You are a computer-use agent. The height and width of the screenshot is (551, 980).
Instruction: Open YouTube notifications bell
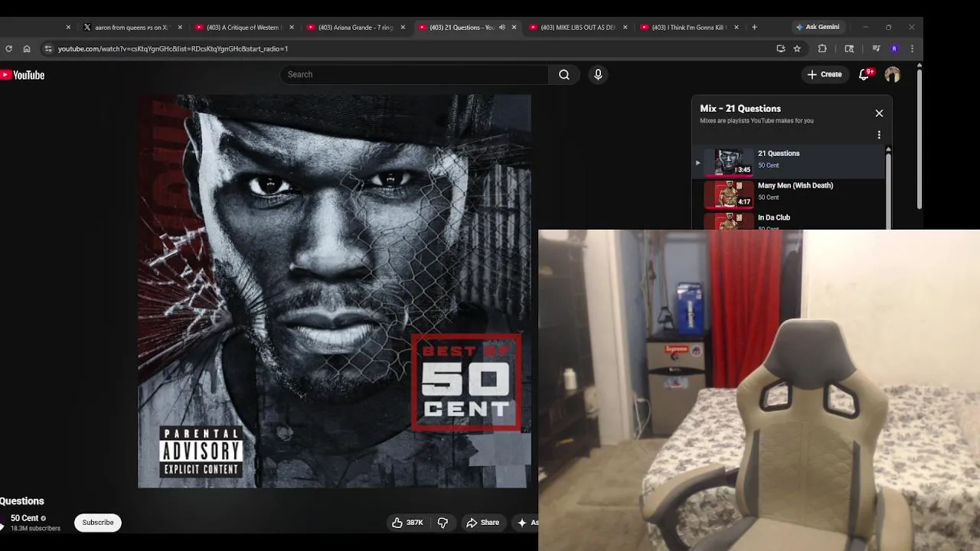pos(864,74)
